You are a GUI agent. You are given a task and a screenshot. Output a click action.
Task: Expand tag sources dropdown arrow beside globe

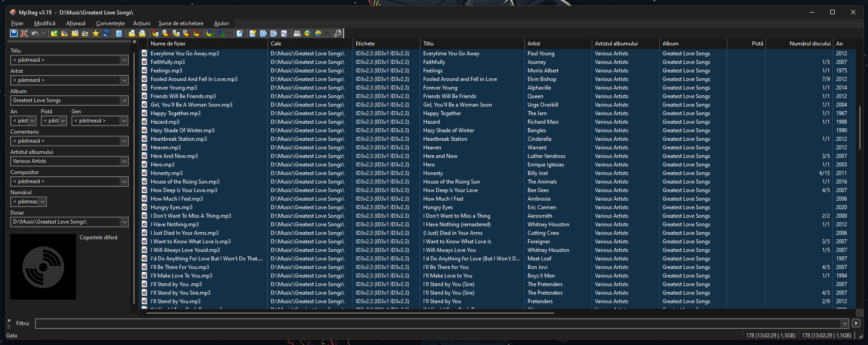[x=327, y=33]
